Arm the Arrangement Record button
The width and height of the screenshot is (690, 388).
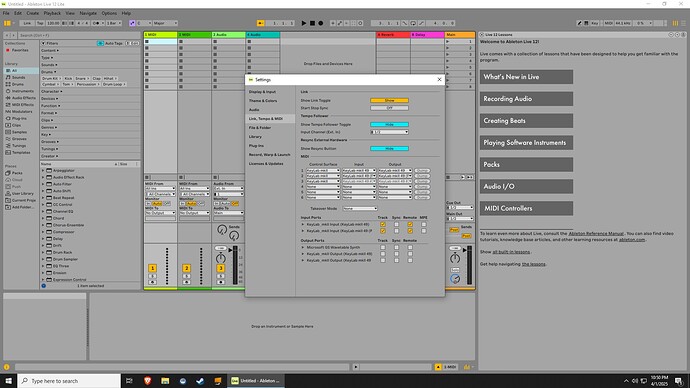[320, 23]
